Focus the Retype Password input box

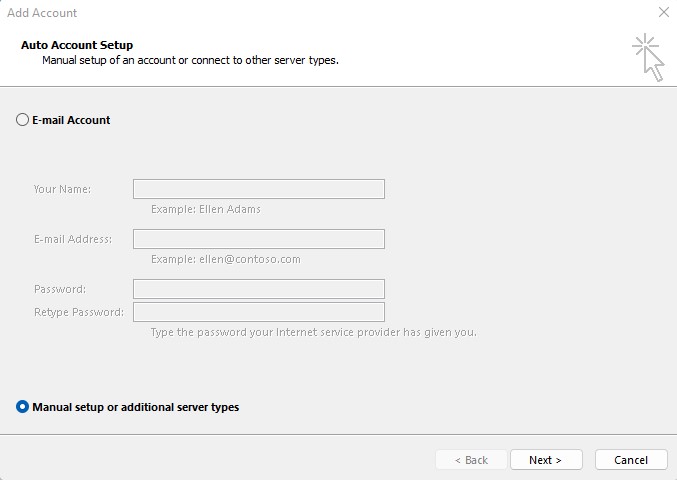click(258, 312)
